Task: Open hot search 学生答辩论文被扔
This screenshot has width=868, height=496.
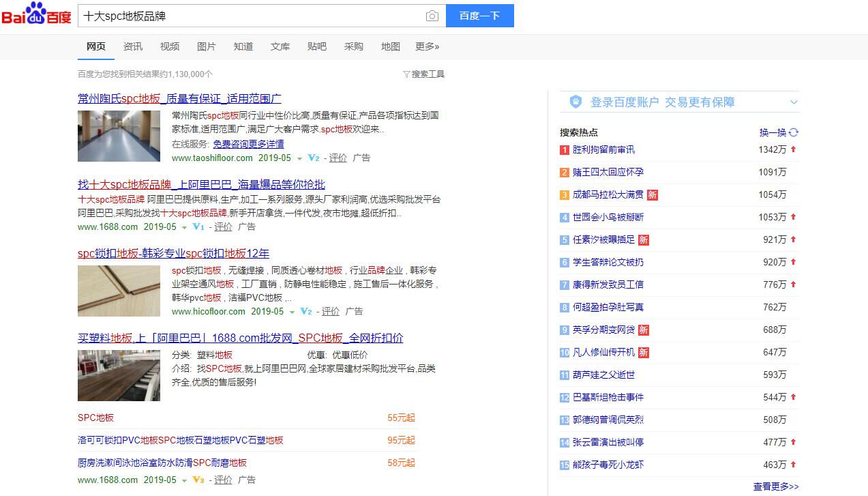Action: click(608, 262)
